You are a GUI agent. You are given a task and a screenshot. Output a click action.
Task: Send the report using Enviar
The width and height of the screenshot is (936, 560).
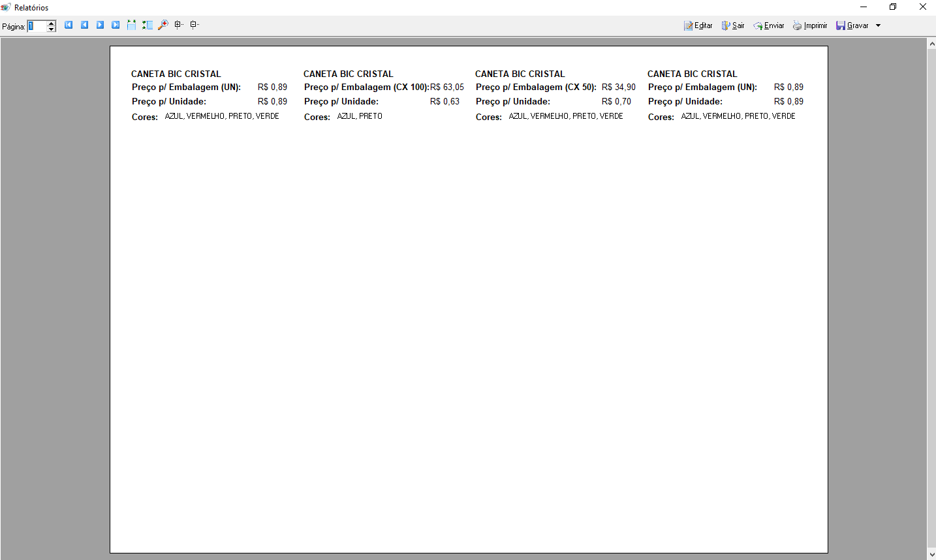tap(769, 25)
